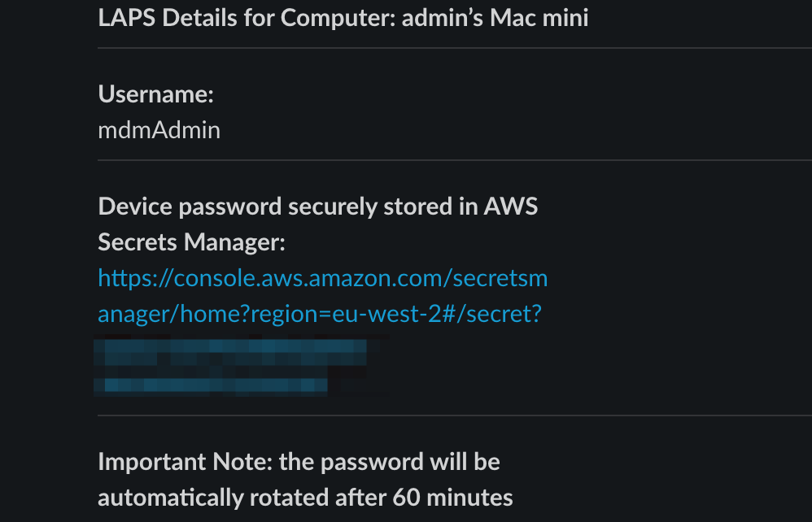Open the AWS Secrets Manager console link

322,279
